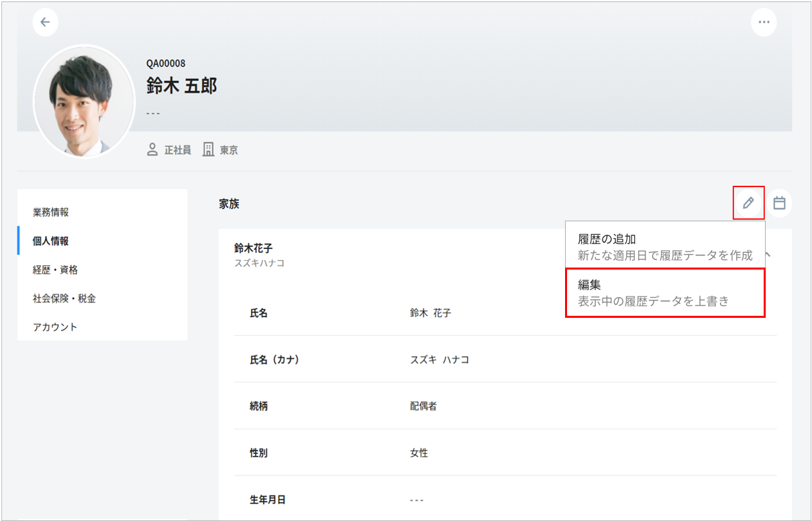Open the アカウント sidebar item
812x521 pixels.
pyautogui.click(x=56, y=327)
